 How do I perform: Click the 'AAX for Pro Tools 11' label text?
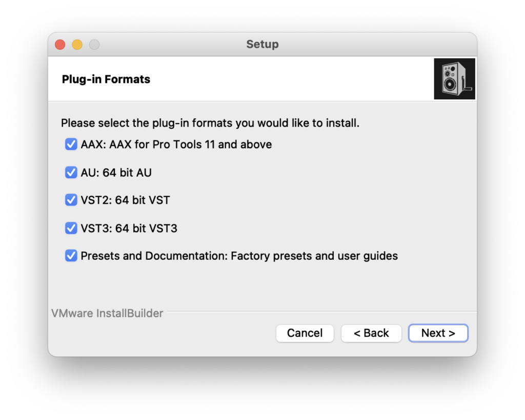190,144
